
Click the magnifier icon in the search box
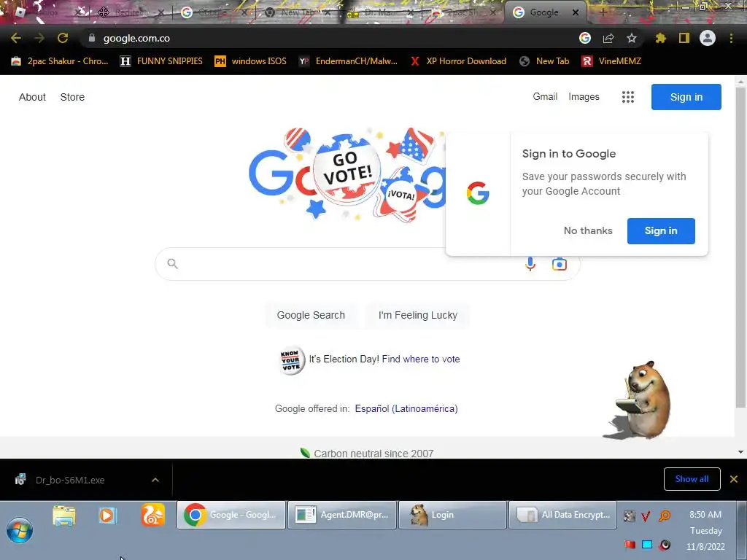tap(172, 264)
